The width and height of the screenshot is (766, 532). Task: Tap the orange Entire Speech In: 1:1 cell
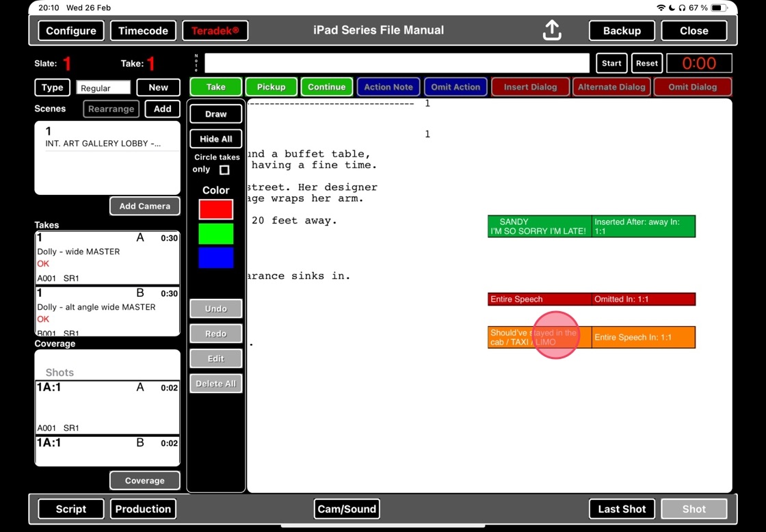tap(644, 338)
